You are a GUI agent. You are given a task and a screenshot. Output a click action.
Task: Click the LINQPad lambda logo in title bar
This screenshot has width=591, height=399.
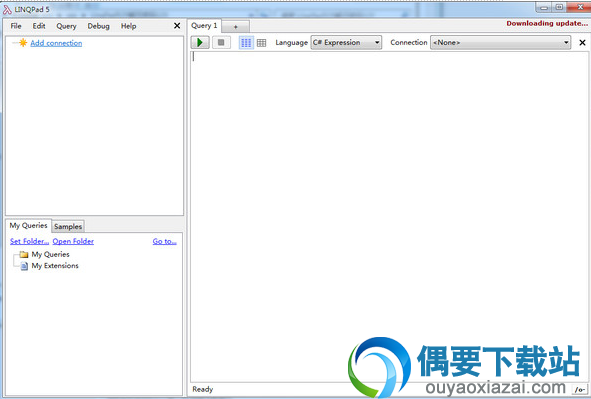pos(7,9)
